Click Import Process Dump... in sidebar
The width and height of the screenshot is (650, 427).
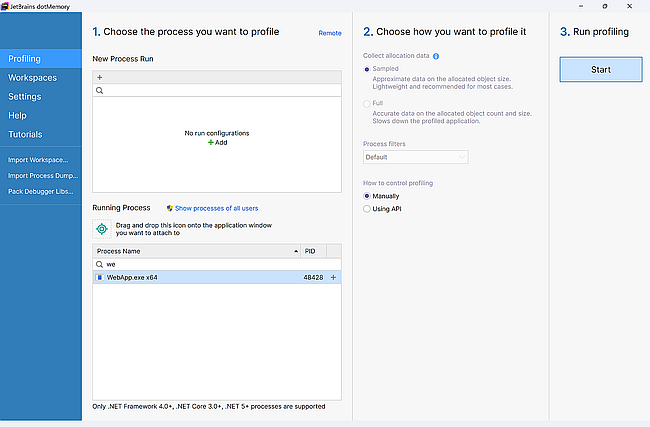coord(43,175)
